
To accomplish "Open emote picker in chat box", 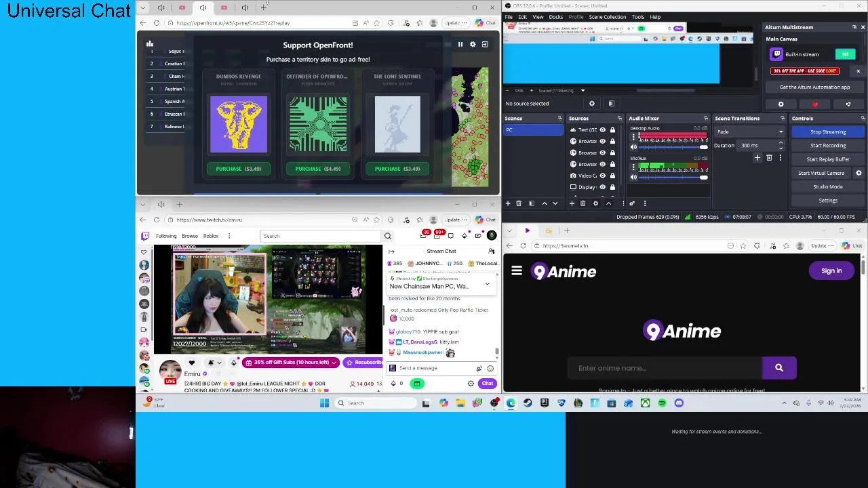I will coord(490,368).
